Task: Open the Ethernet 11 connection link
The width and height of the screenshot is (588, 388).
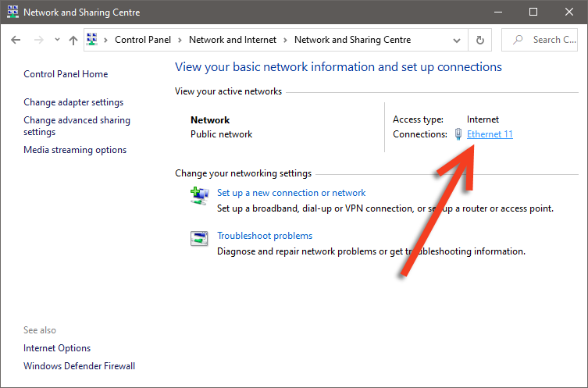Action: tap(490, 134)
